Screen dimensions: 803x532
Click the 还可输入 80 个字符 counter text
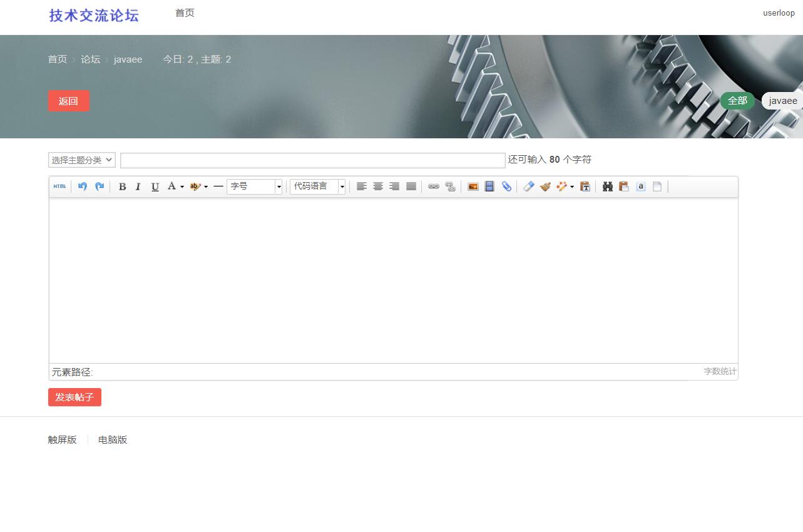tap(550, 160)
